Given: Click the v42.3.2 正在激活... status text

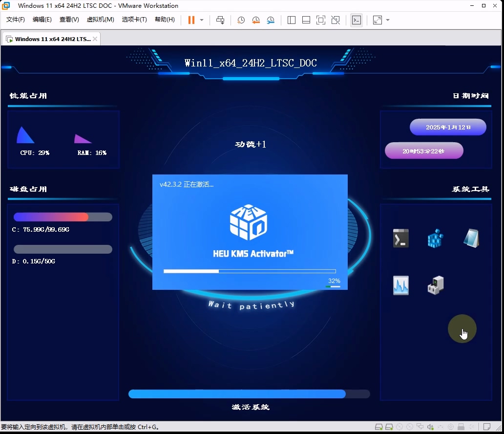Looking at the screenshot, I should [x=187, y=184].
